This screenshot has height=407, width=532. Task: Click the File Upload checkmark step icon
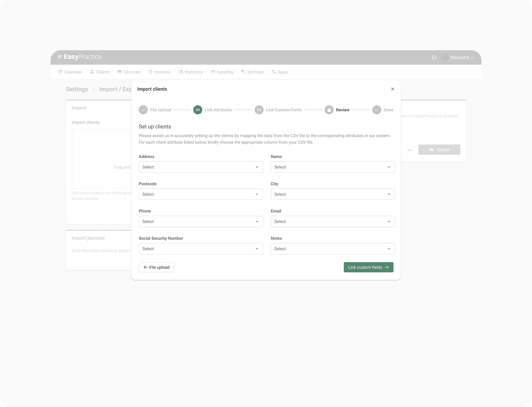pos(143,110)
